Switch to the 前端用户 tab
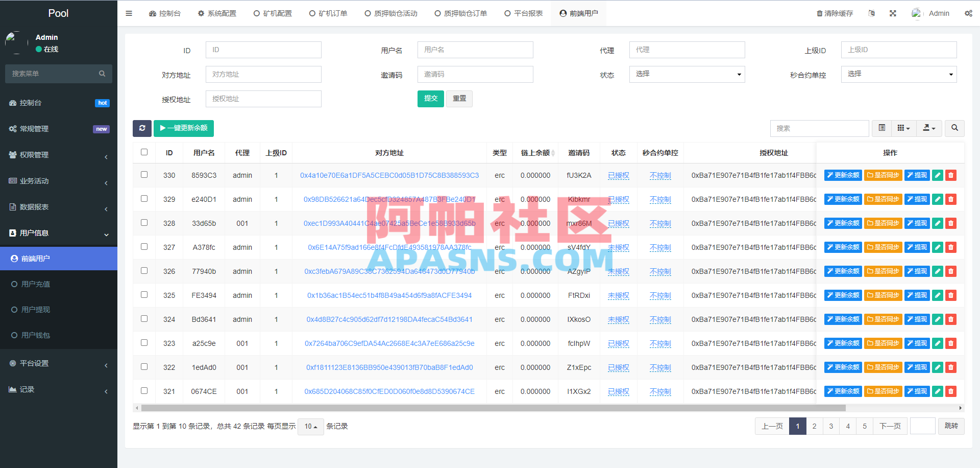The height and width of the screenshot is (468, 980). pyautogui.click(x=578, y=13)
